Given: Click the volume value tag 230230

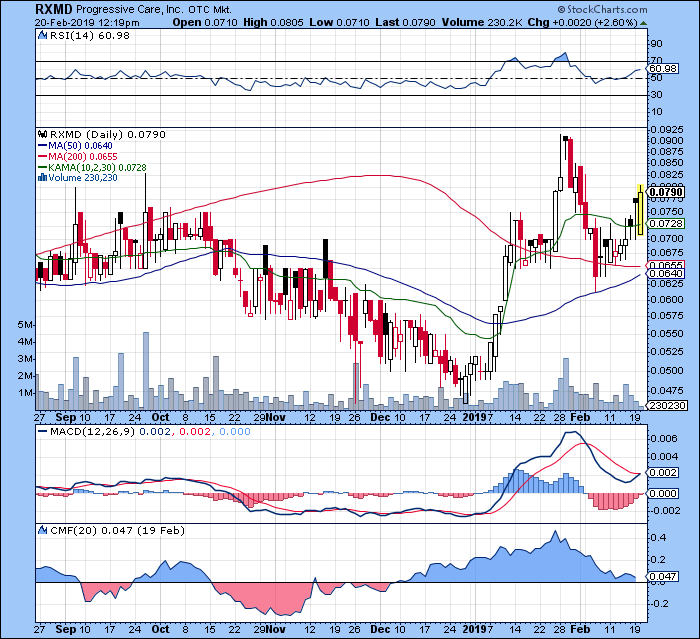Looking at the screenshot, I should pos(667,405).
